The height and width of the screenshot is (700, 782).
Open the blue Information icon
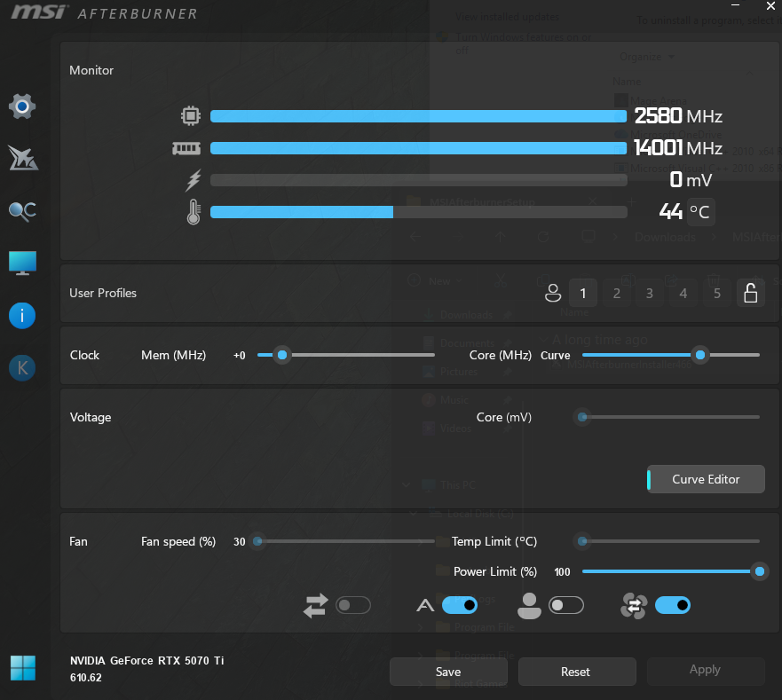pos(22,316)
